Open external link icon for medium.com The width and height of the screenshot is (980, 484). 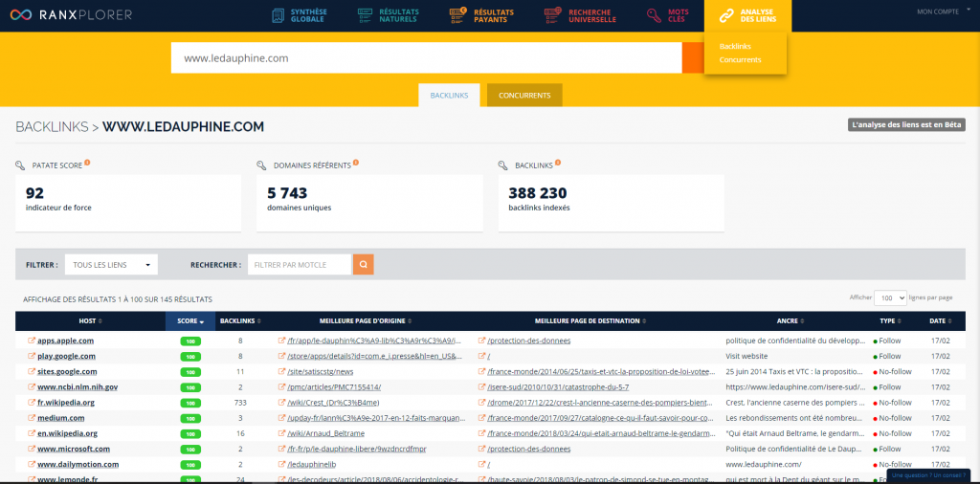coord(32,418)
